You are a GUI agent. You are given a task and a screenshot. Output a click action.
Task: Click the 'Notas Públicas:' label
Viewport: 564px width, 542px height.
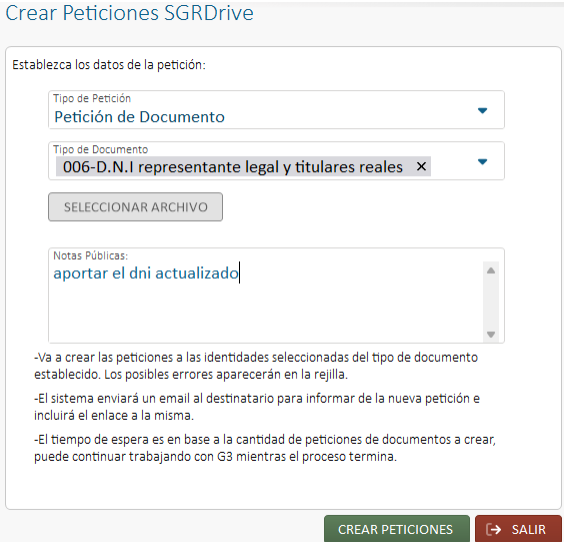(91, 255)
